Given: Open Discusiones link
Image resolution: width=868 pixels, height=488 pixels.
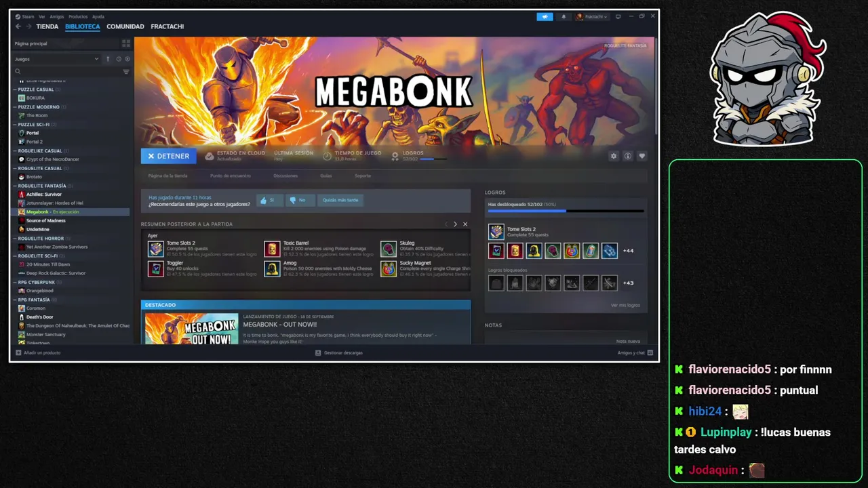Looking at the screenshot, I should click(285, 176).
